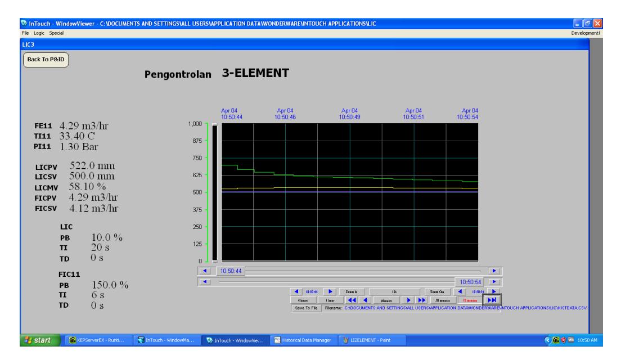Image resolution: width=621 pixels, height=364 pixels.
Task: Select the 10:50:54 end time slider handle
Action: click(470, 282)
